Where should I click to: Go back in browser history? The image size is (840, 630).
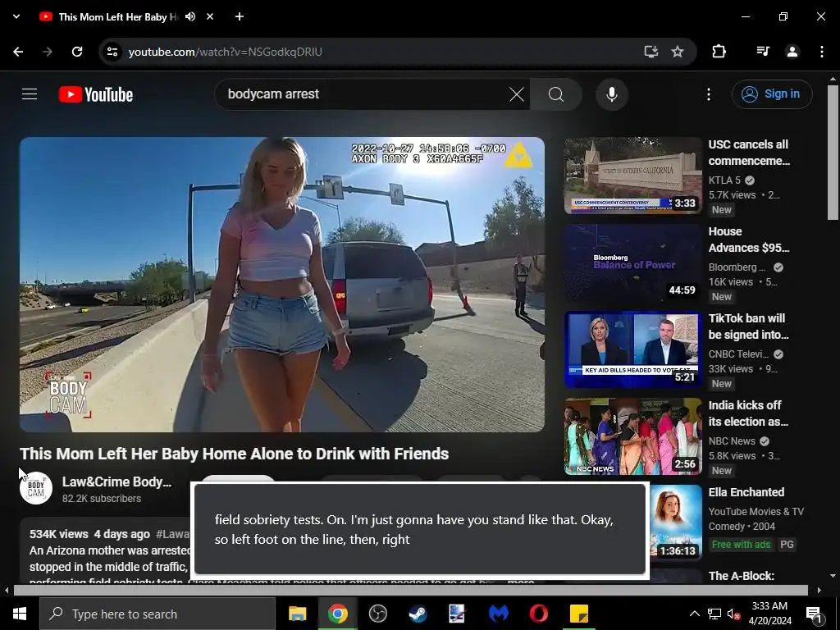(18, 52)
